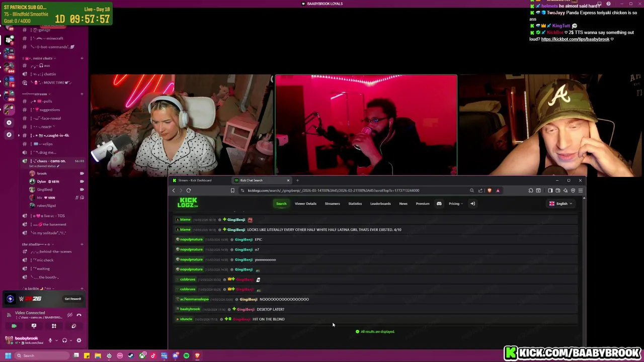
Task: Add a server in Discord sidebar
Action: 9,123
